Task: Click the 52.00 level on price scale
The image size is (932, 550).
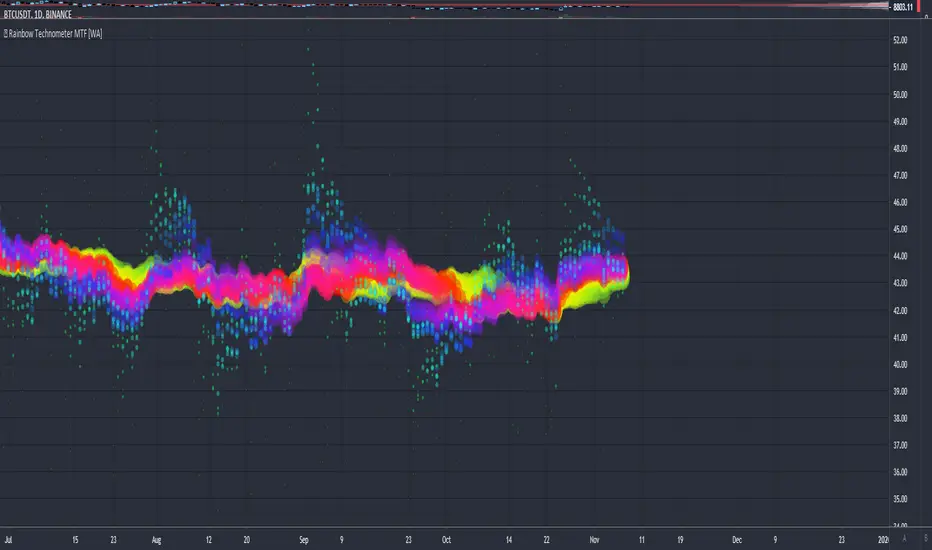Action: coord(898,41)
